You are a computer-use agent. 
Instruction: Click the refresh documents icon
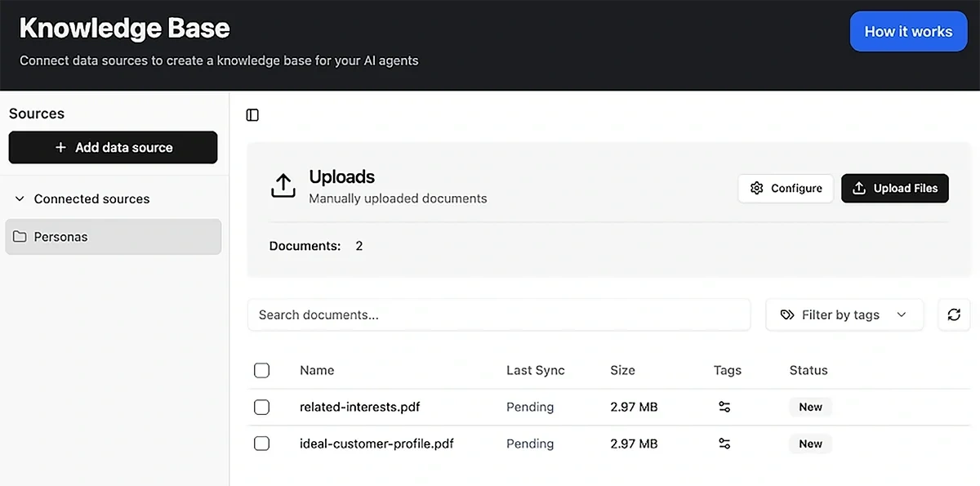tap(954, 314)
